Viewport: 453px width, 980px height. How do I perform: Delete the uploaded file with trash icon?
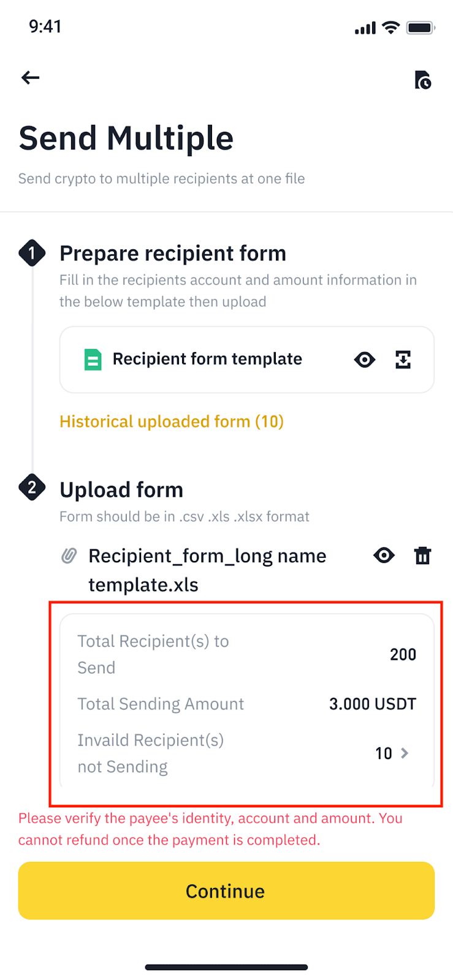click(x=422, y=556)
